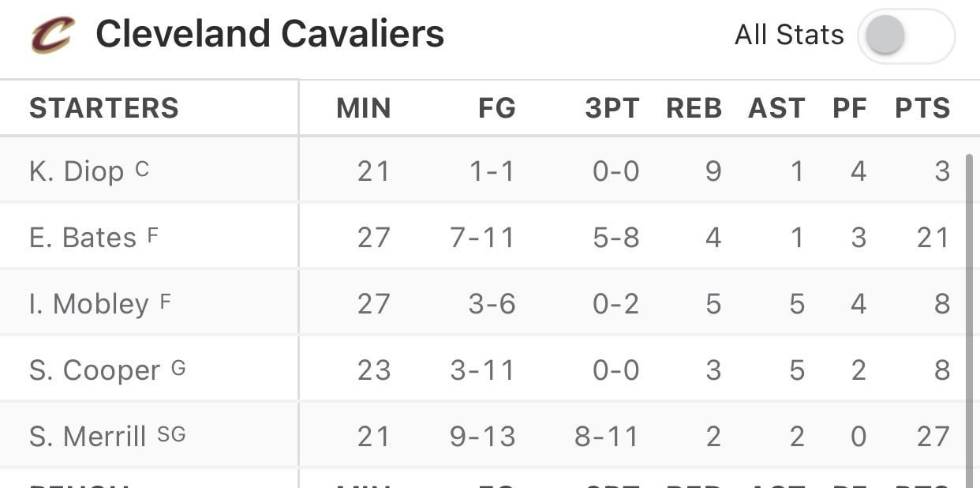The width and height of the screenshot is (980, 488).
Task: Click the STARTERS column header
Action: pos(104,108)
